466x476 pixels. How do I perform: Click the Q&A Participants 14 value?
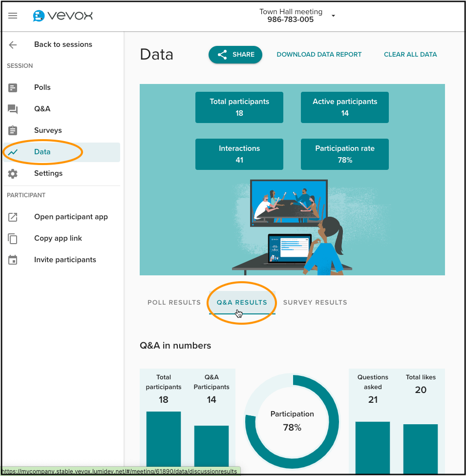pos(212,399)
